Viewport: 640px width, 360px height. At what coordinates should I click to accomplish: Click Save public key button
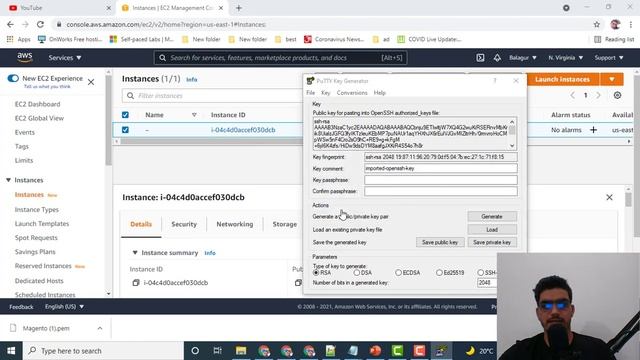[x=440, y=242]
